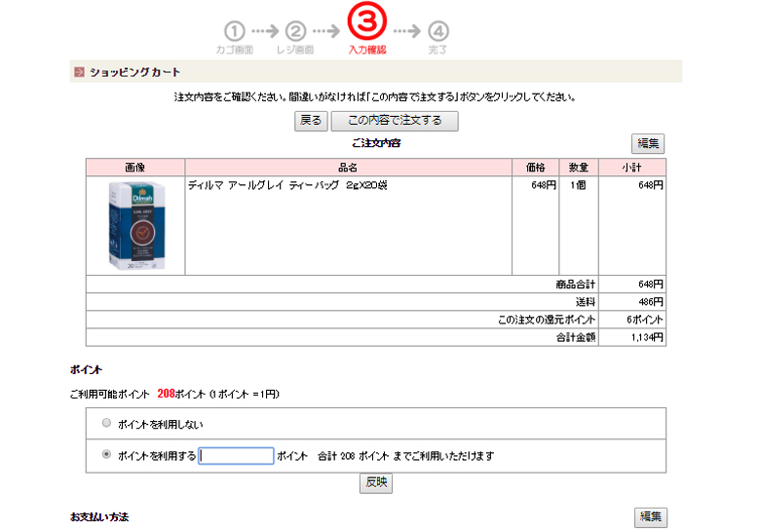Screen dimensions: 760x532
Task: Click the ポイント section heading
Action: tap(86, 369)
